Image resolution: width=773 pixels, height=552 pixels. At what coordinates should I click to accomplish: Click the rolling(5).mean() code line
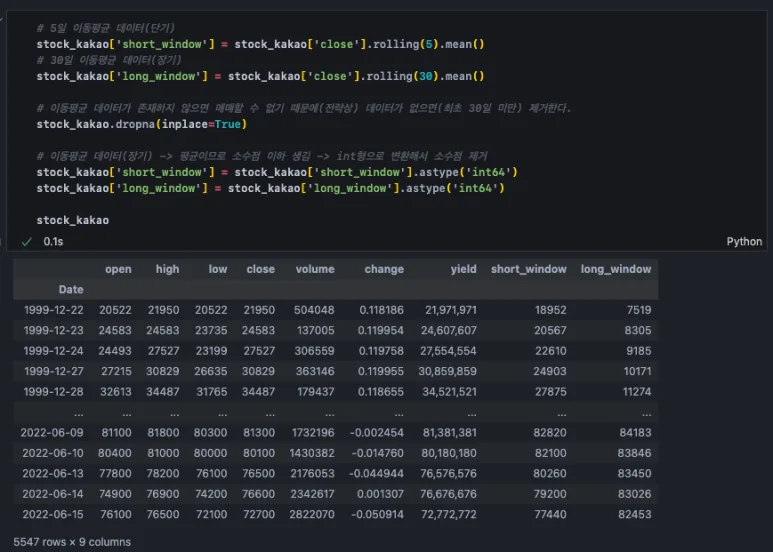point(260,44)
